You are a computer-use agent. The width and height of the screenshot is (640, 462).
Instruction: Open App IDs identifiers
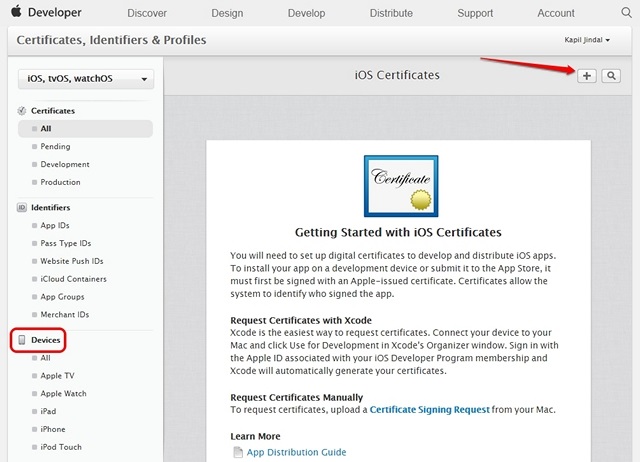click(55, 226)
